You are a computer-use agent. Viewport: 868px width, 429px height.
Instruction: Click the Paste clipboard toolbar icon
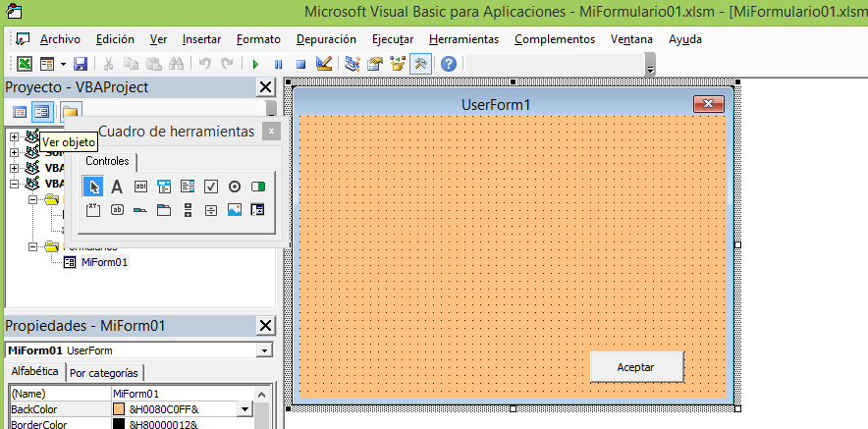pos(153,64)
